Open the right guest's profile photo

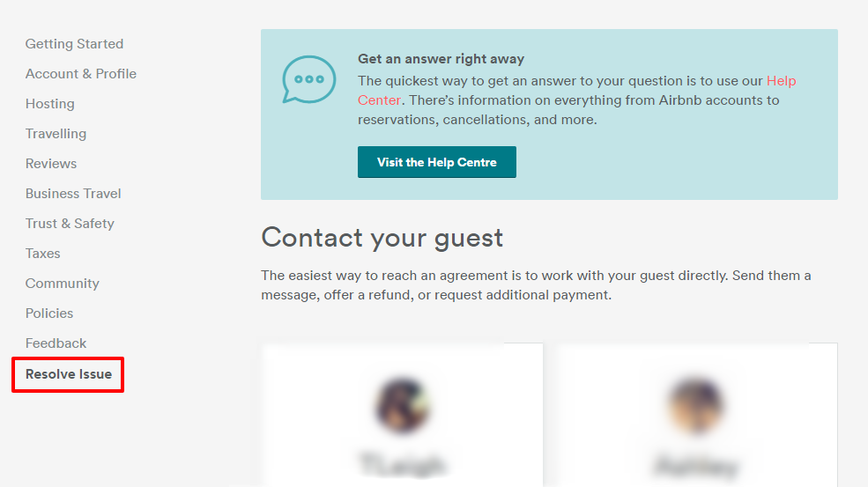tap(696, 405)
